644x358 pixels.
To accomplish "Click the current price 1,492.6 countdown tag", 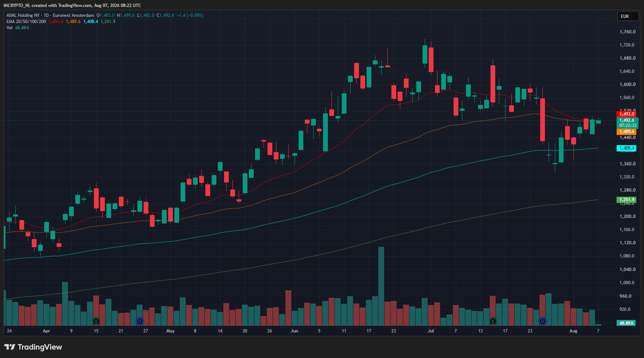I will (627, 123).
